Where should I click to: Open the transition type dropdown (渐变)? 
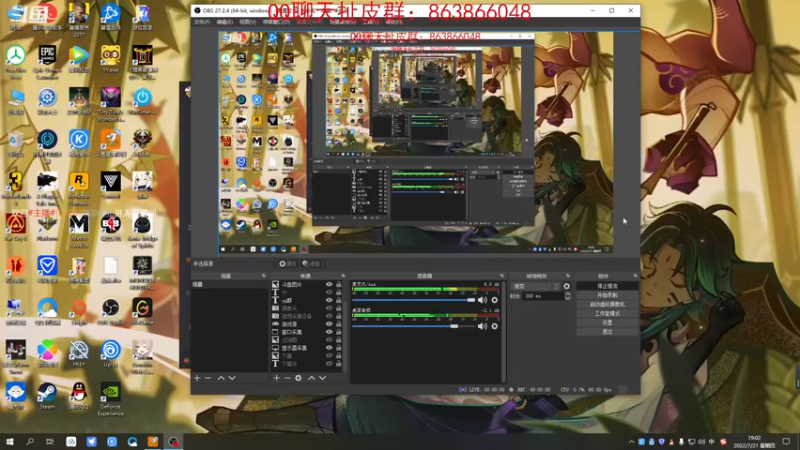click(x=536, y=286)
